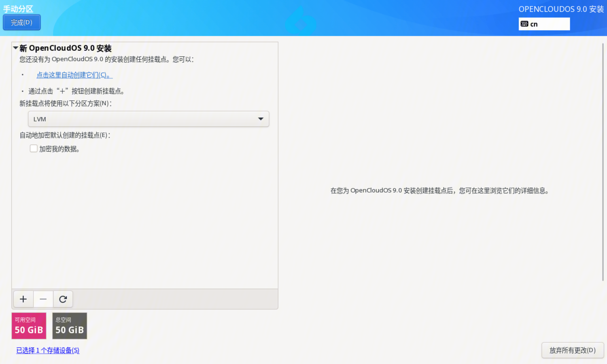
Task: Click the plus icon to add mount point
Action: pyautogui.click(x=23, y=299)
